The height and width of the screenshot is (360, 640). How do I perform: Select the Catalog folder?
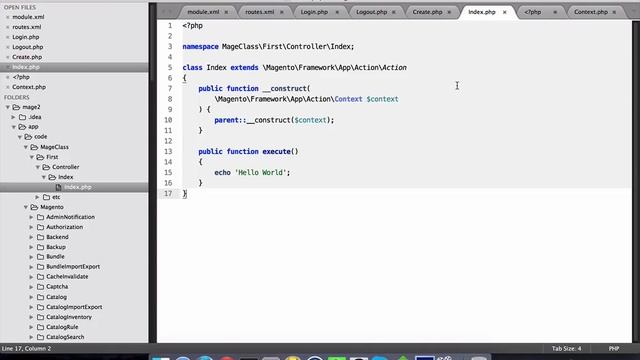[56, 297]
